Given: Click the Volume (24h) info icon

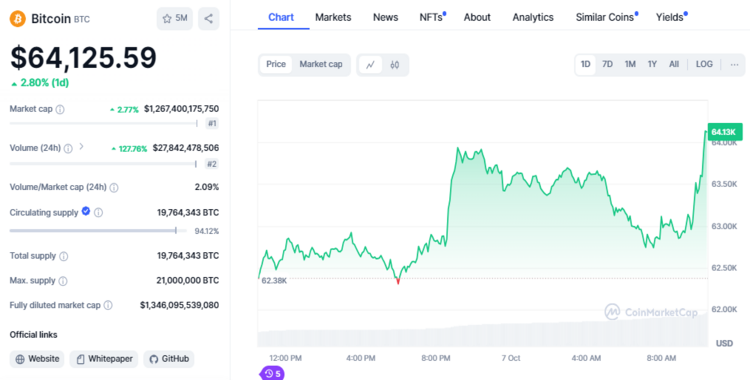Looking at the screenshot, I should tap(68, 148).
